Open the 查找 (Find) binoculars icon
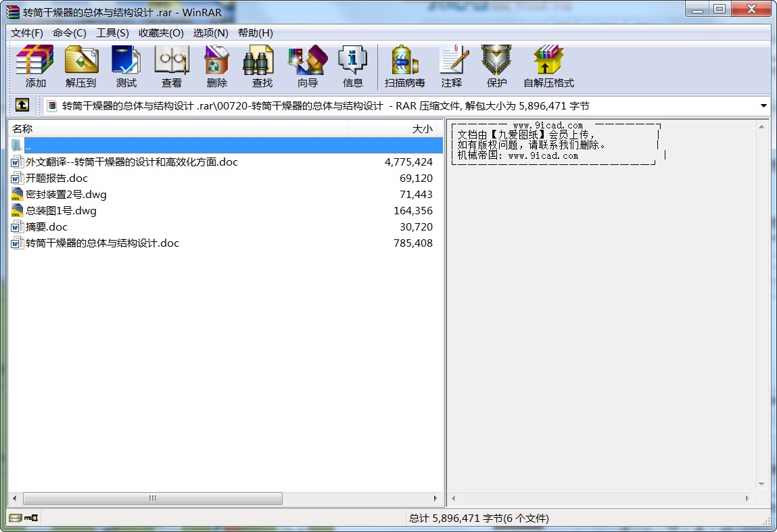777x532 pixels. pos(259,60)
